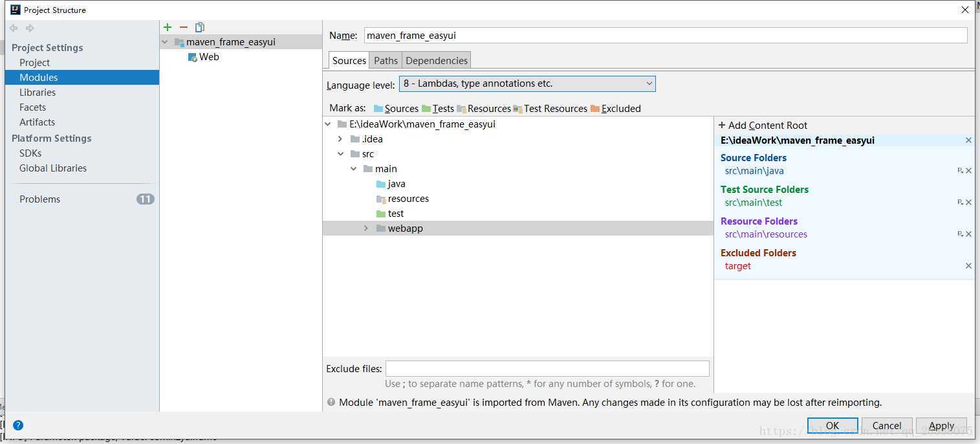Remove content root E:\ideaWork\maven_frame_easyui
The image size is (980, 444).
click(x=968, y=140)
